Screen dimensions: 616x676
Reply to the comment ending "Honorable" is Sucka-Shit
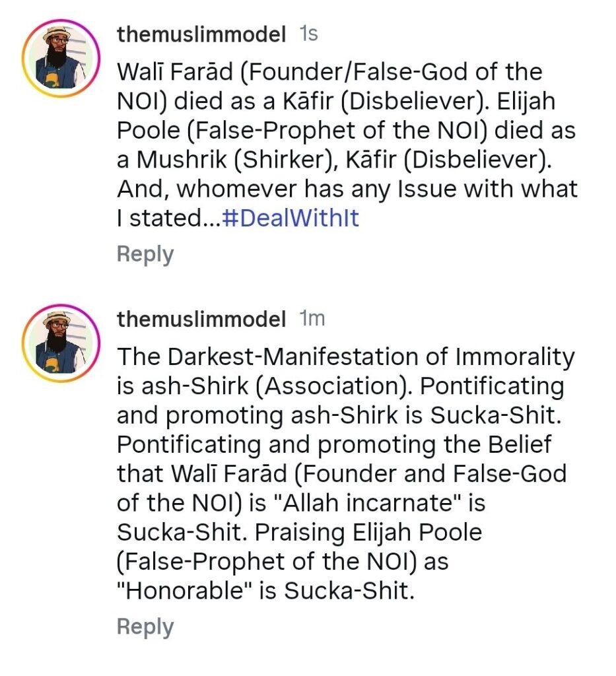click(x=145, y=626)
